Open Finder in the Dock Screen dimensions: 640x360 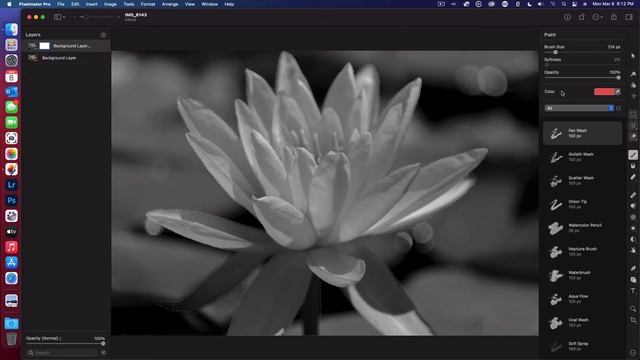[11, 29]
